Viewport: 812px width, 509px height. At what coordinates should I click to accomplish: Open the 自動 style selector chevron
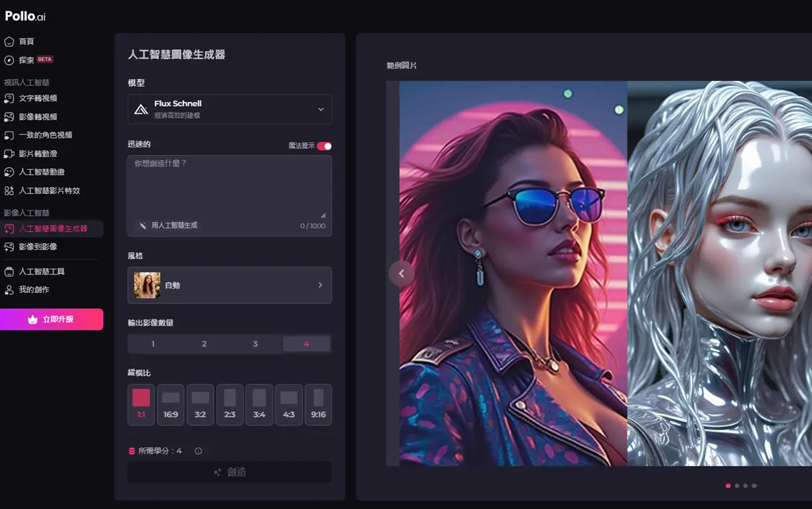[320, 285]
